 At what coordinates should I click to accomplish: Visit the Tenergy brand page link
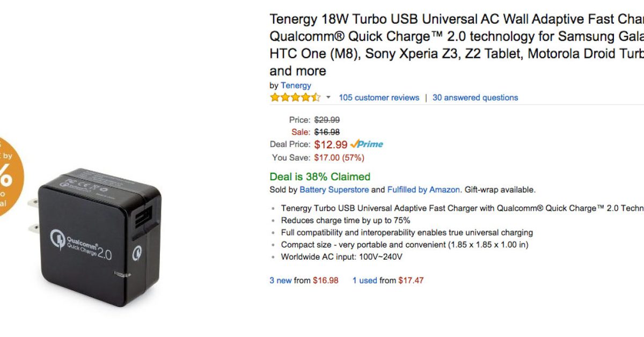[296, 85]
